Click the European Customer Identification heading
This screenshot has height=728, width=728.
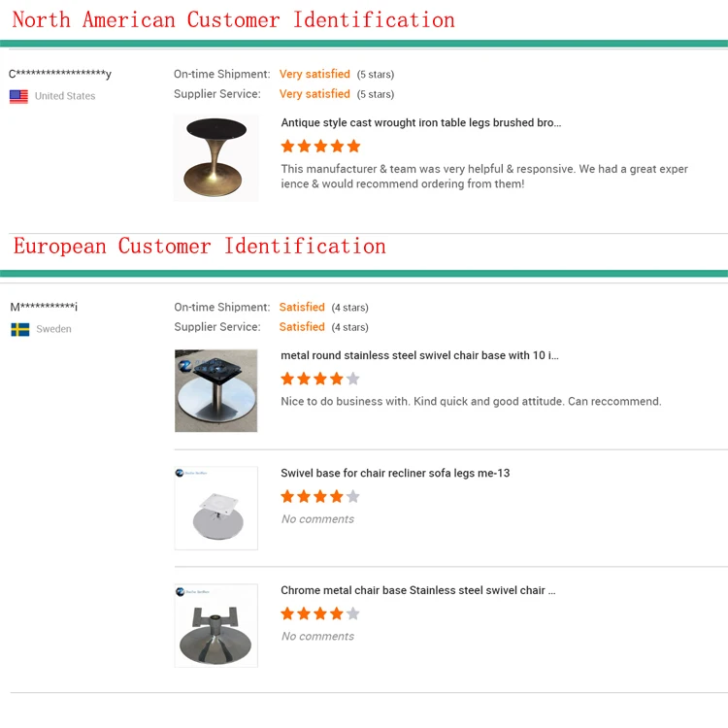click(x=199, y=247)
